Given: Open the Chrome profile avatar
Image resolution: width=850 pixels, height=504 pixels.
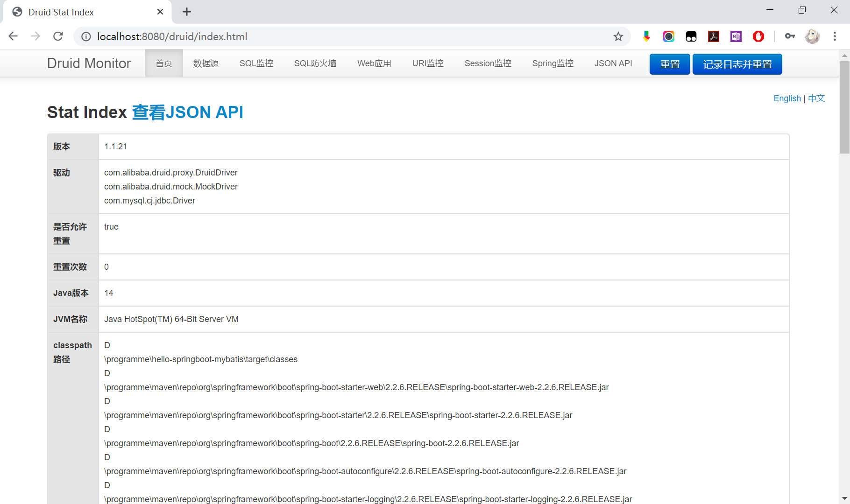Looking at the screenshot, I should [x=812, y=36].
